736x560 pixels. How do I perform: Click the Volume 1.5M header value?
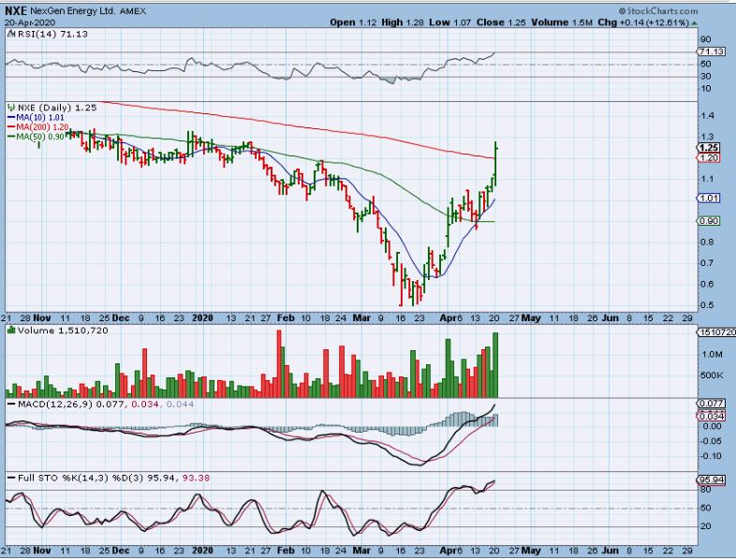point(562,22)
